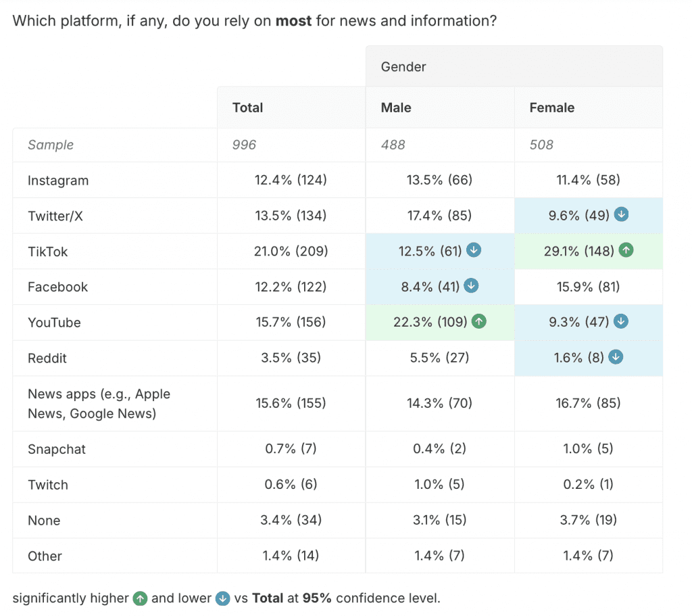Click the Female column header

click(x=552, y=108)
